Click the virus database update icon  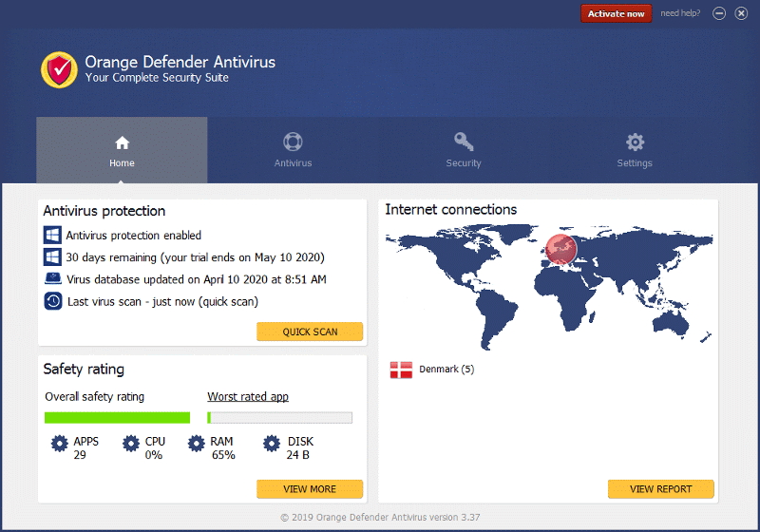pos(52,279)
